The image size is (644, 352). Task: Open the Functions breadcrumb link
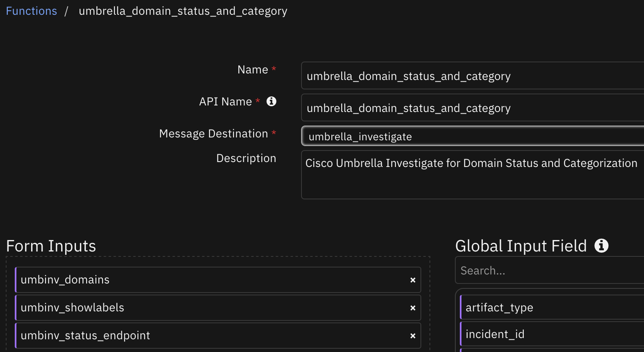click(32, 11)
